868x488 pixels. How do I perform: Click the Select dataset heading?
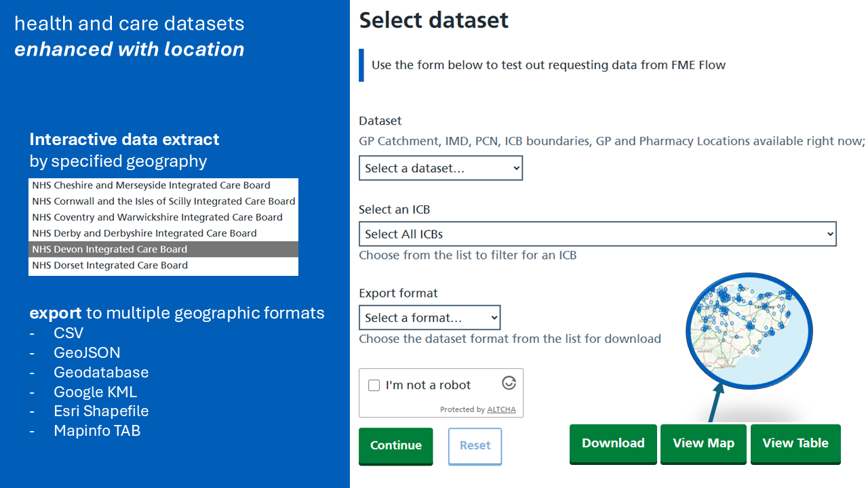click(434, 20)
